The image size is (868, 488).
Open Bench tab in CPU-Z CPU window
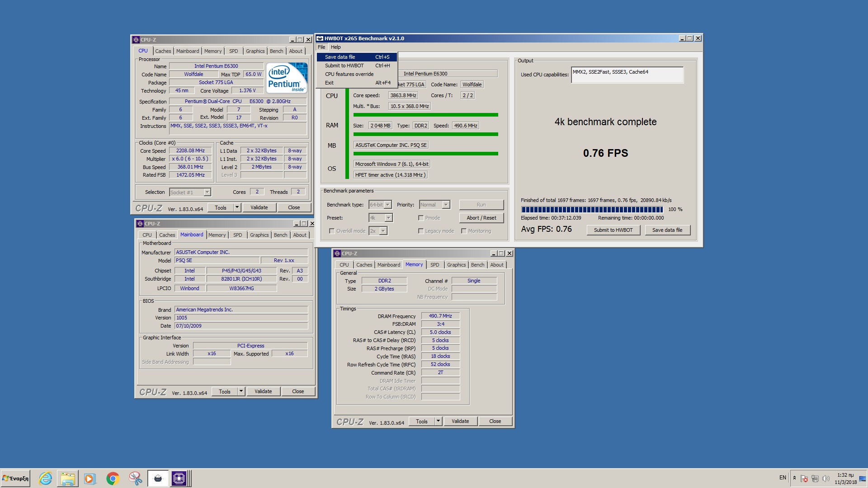click(x=277, y=51)
